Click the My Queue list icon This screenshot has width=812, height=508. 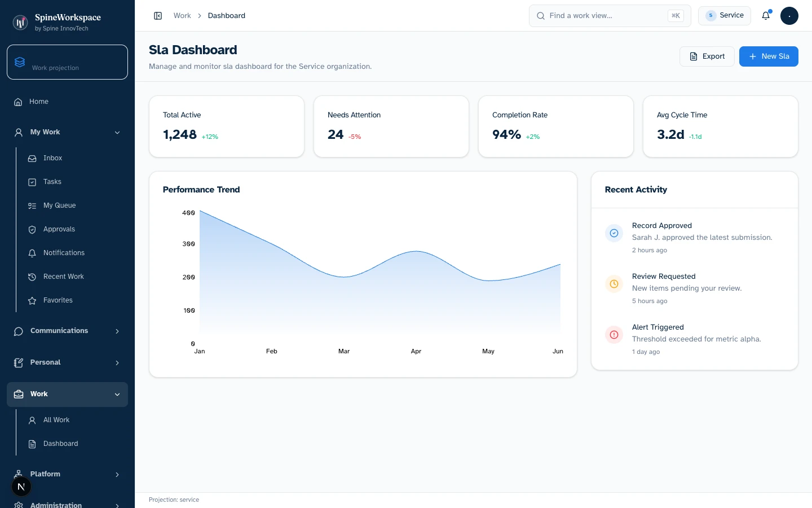[32, 205]
